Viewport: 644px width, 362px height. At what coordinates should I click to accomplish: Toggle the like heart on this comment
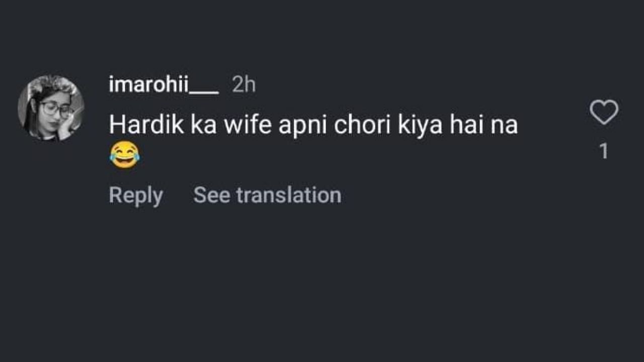click(x=604, y=112)
